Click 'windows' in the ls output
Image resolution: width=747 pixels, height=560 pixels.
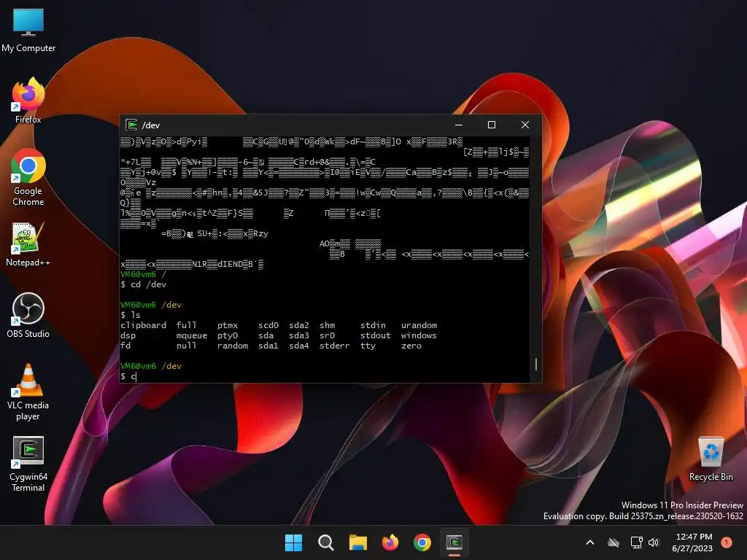click(x=419, y=335)
